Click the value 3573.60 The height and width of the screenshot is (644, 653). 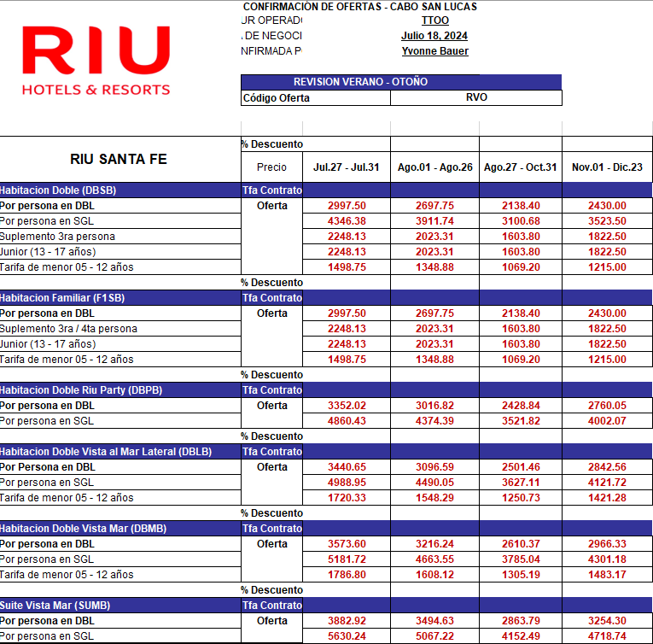point(347,544)
